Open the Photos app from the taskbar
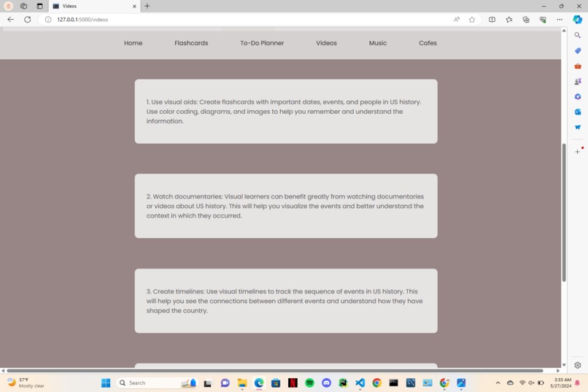Image resolution: width=588 pixels, height=392 pixels. click(x=461, y=383)
